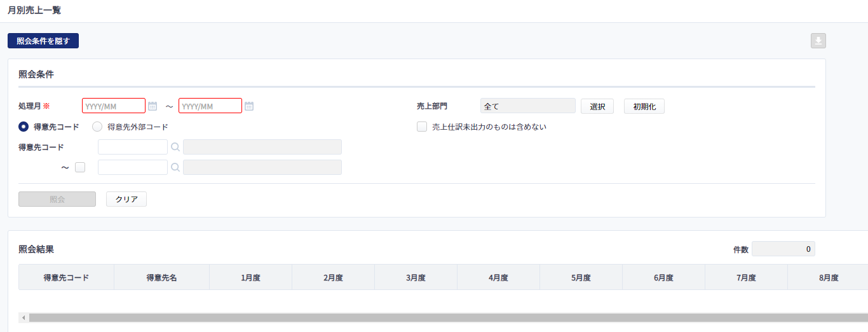Click the 7月度 column header
The height and width of the screenshot is (332, 868).
[x=746, y=277]
